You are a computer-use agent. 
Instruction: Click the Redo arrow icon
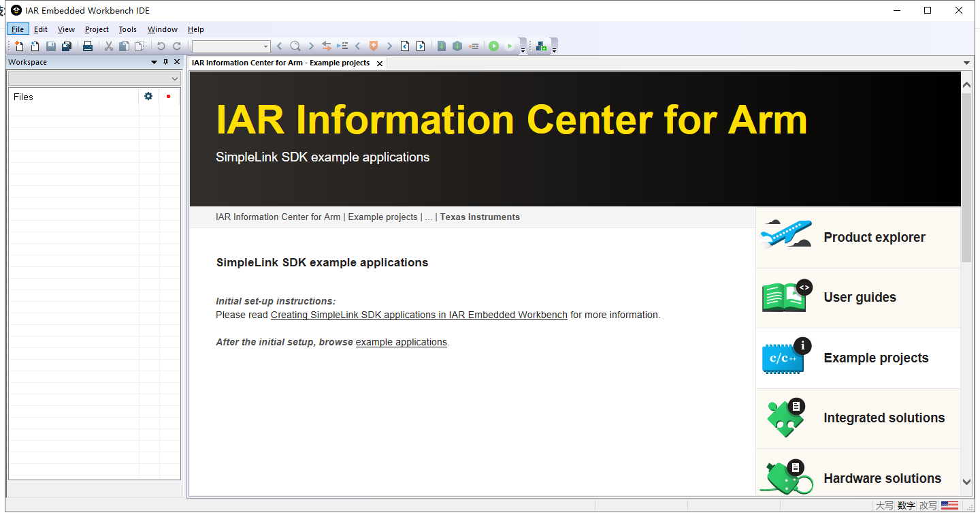(177, 46)
